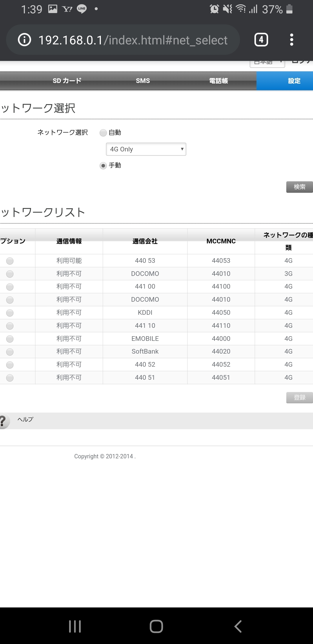The width and height of the screenshot is (313, 644).
Task: Select the 自動 automatic network radio button
Action: click(x=103, y=133)
